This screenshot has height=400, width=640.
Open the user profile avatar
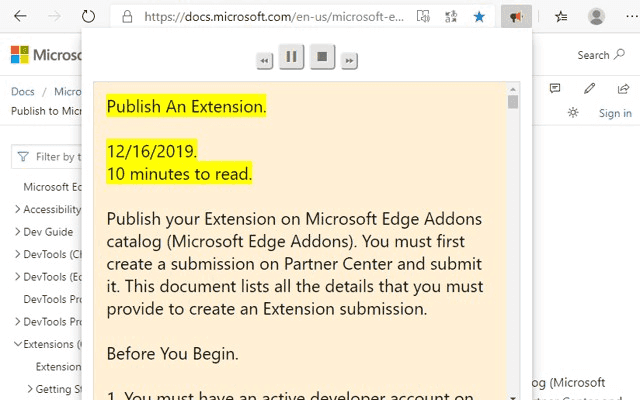coord(596,17)
